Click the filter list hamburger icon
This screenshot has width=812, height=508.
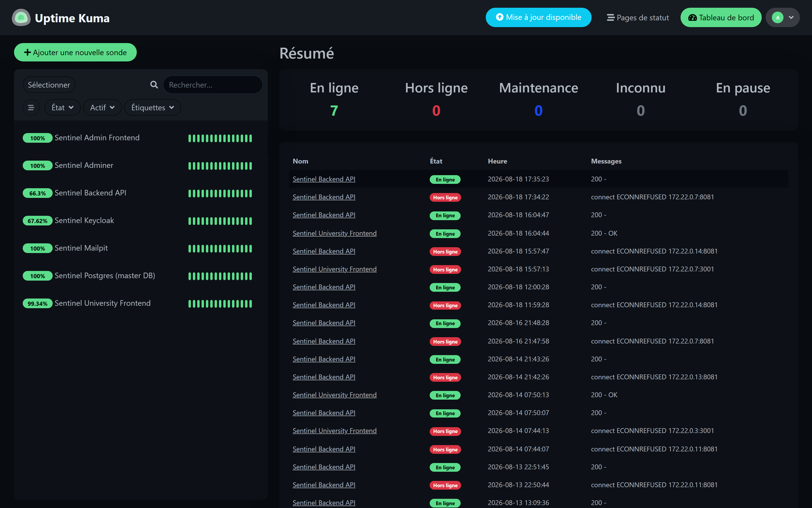click(31, 107)
